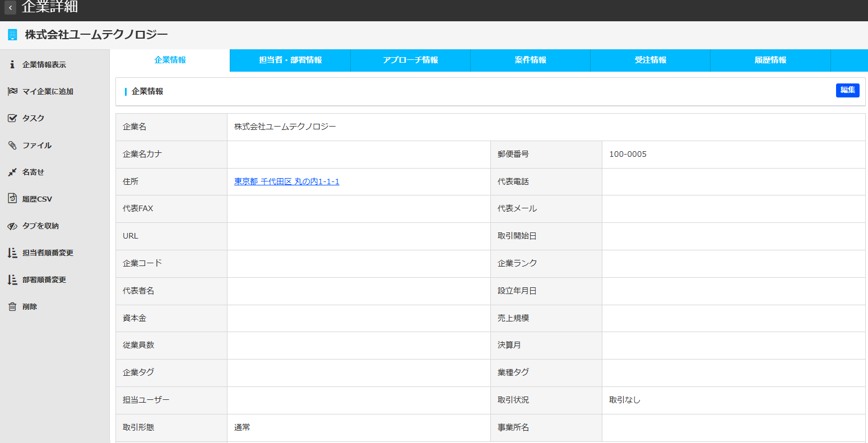Screen dimensions: 868x443
Task: Click the paperclip ファイル icon
Action: tap(12, 145)
